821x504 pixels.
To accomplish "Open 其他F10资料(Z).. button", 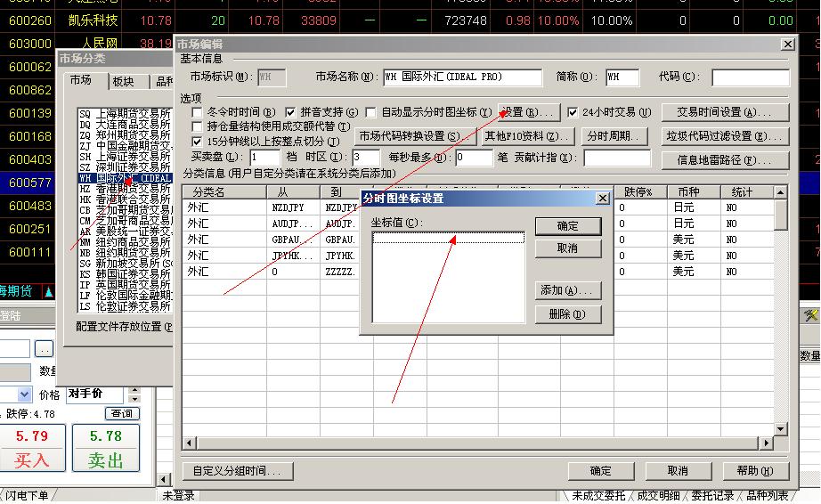I will [528, 136].
